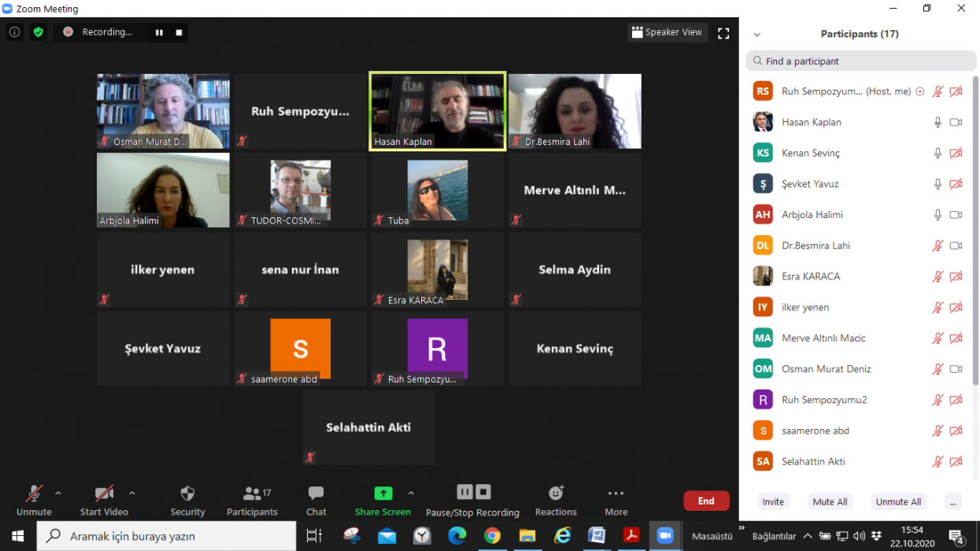Click Invite button in Participants panel
This screenshot has height=551, width=980.
[x=773, y=501]
